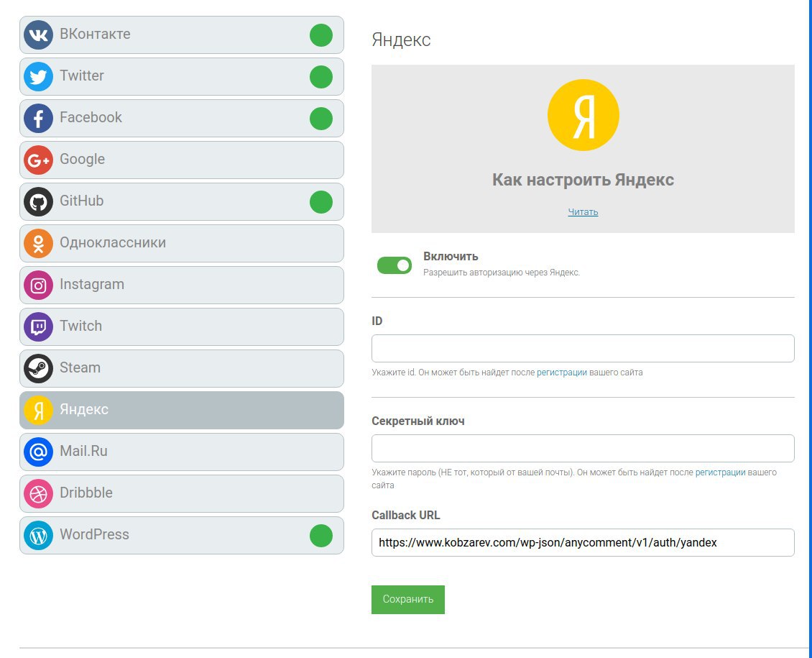Click the green status dot for Facebook
The width and height of the screenshot is (812, 658).
click(321, 119)
